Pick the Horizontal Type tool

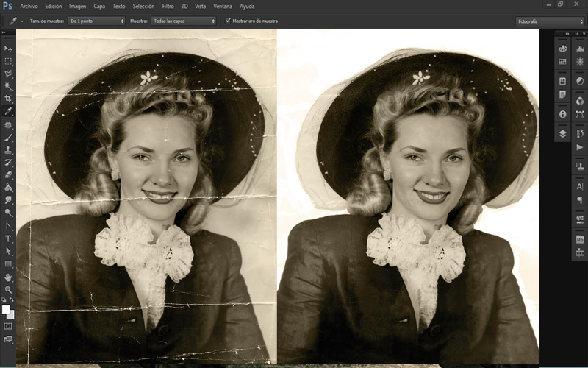[9, 238]
